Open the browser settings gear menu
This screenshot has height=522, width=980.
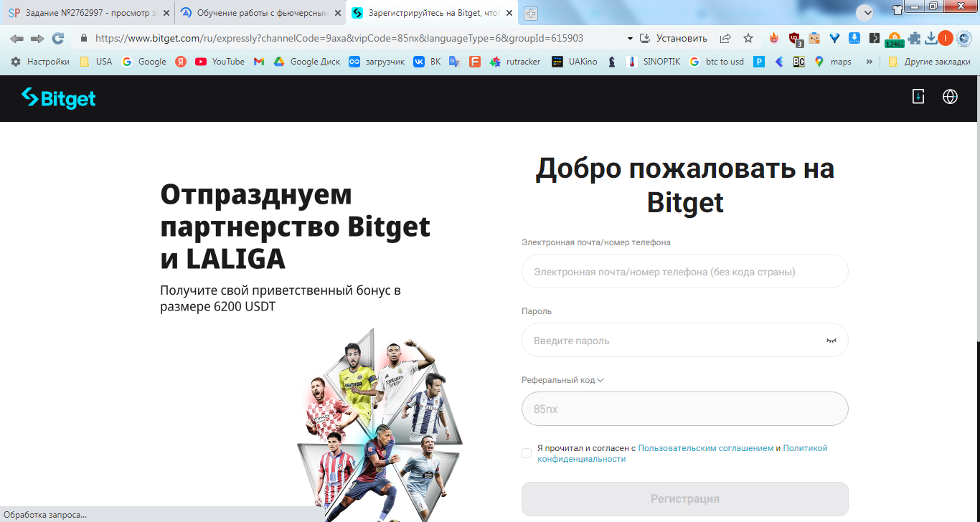point(964,39)
